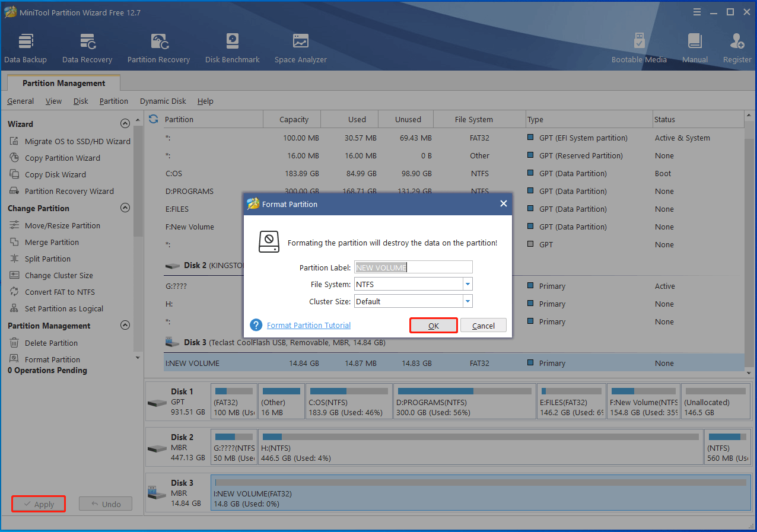Open Partition Recovery from toolbar
This screenshot has width=757, height=532.
click(158, 48)
